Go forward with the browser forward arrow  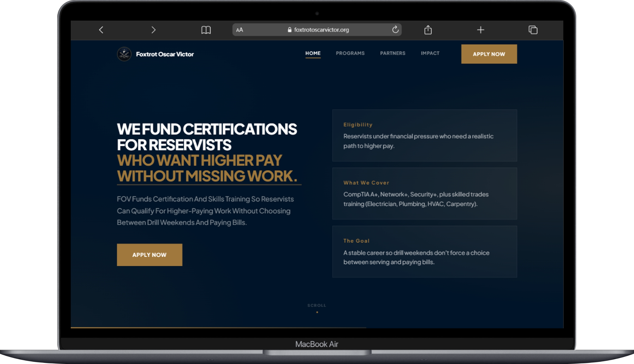tap(153, 30)
